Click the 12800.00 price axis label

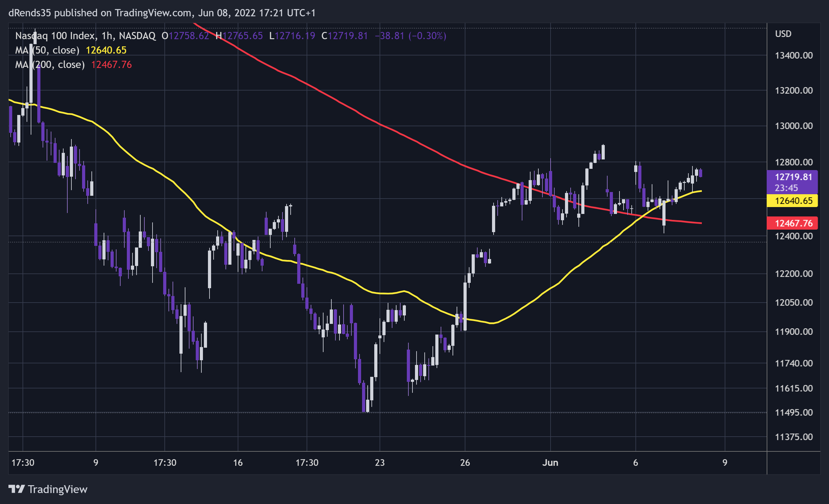tap(794, 162)
